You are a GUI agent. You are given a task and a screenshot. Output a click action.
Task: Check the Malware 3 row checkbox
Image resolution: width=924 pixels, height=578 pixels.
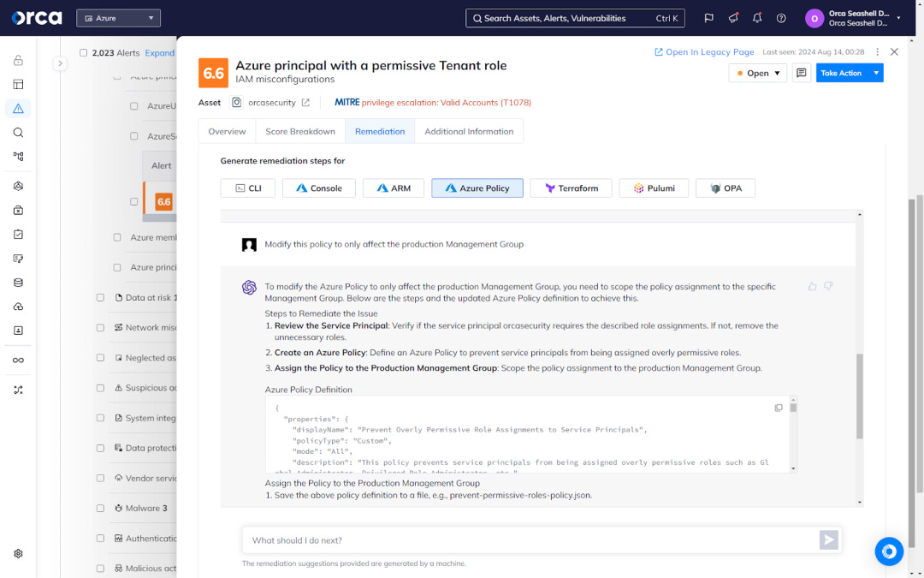100,509
